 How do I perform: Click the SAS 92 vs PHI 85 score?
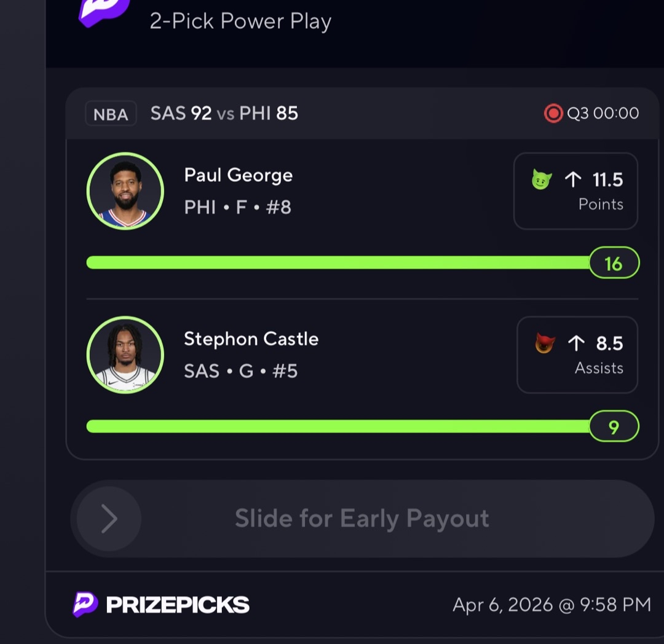coord(224,113)
